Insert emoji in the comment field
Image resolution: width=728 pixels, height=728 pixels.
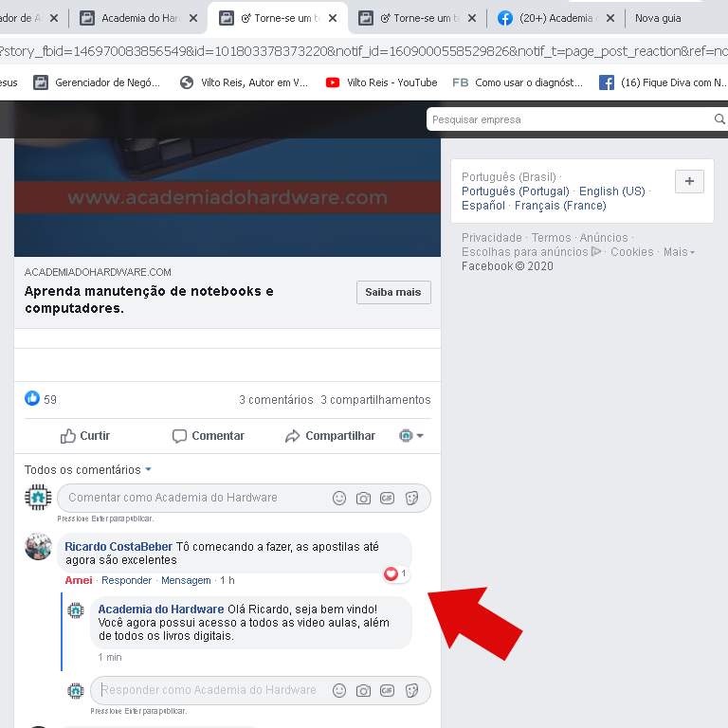[x=339, y=499]
